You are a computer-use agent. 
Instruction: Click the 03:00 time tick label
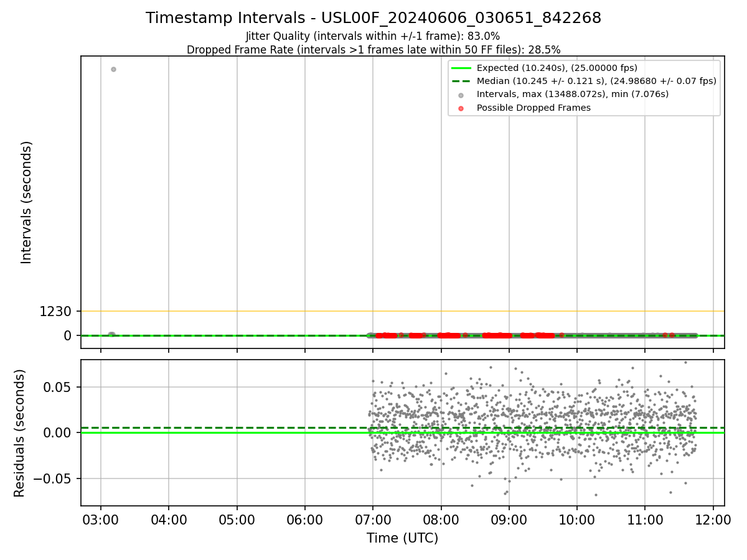(101, 519)
